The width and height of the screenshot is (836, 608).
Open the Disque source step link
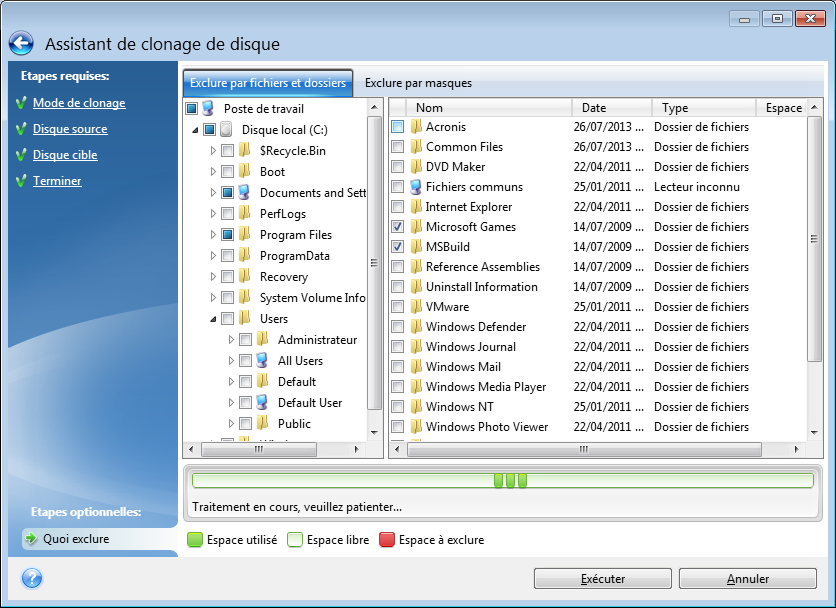pos(70,129)
